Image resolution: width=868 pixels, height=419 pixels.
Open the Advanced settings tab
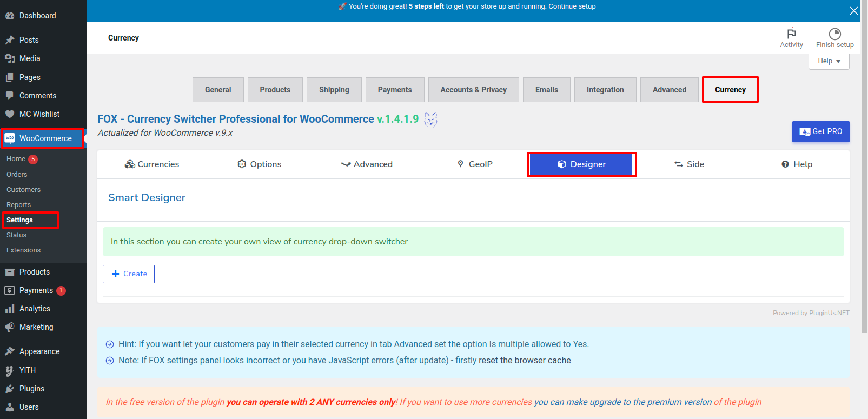pyautogui.click(x=670, y=90)
